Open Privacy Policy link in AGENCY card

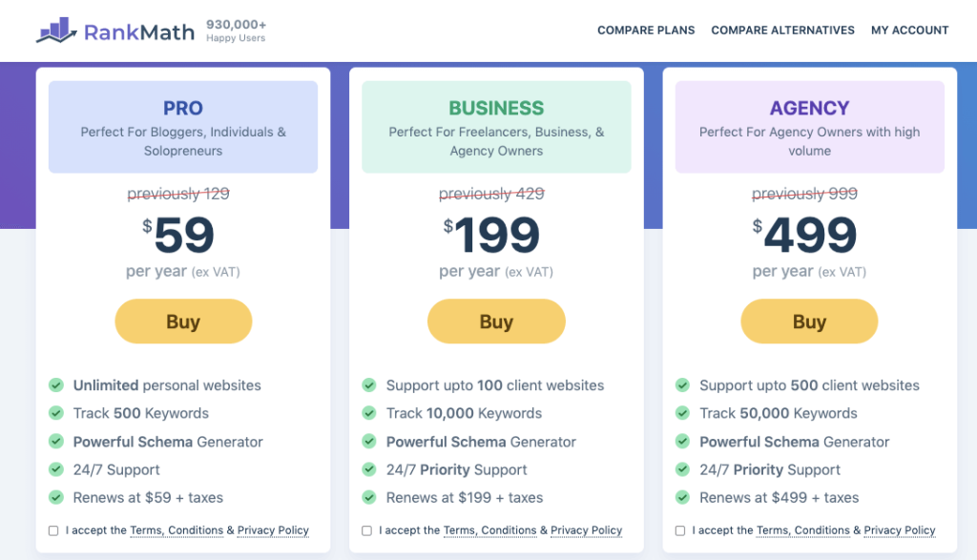900,530
